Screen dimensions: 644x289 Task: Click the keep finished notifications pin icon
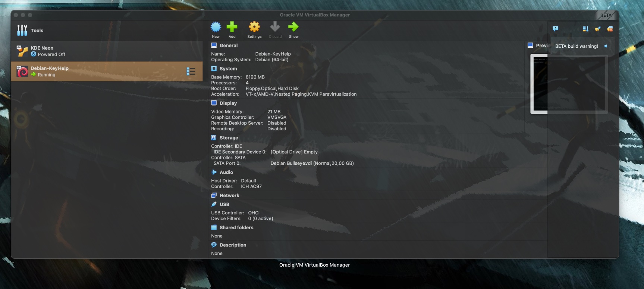coord(598,29)
